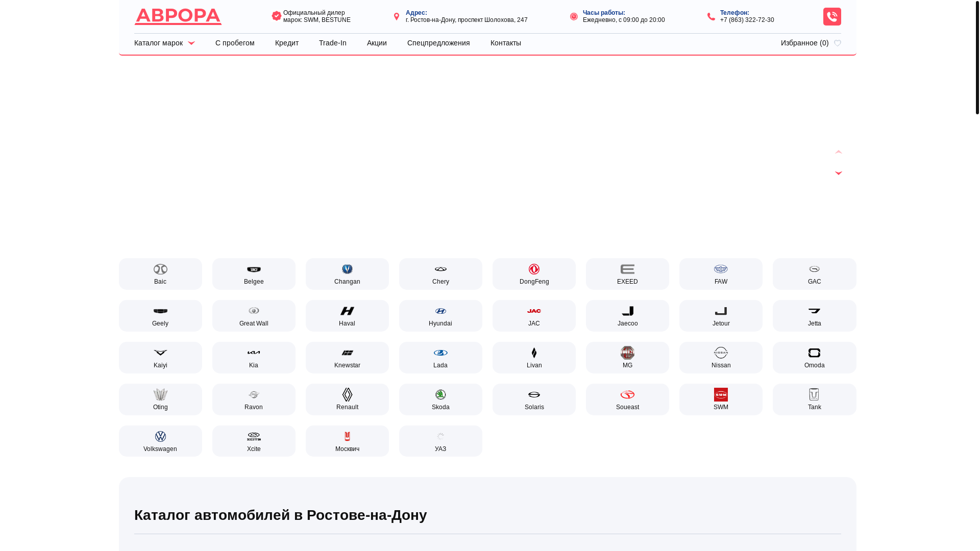
Task: Open the УАЗ brand card
Action: (440, 441)
